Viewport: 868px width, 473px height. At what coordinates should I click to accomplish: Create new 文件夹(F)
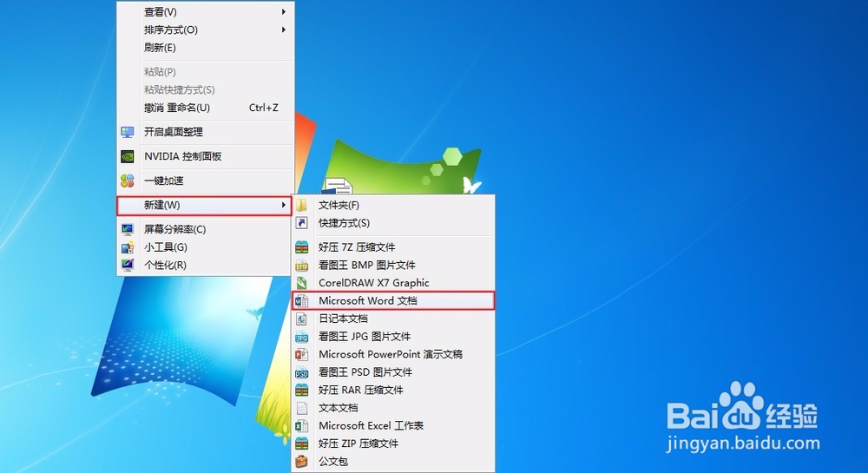pyautogui.click(x=393, y=205)
